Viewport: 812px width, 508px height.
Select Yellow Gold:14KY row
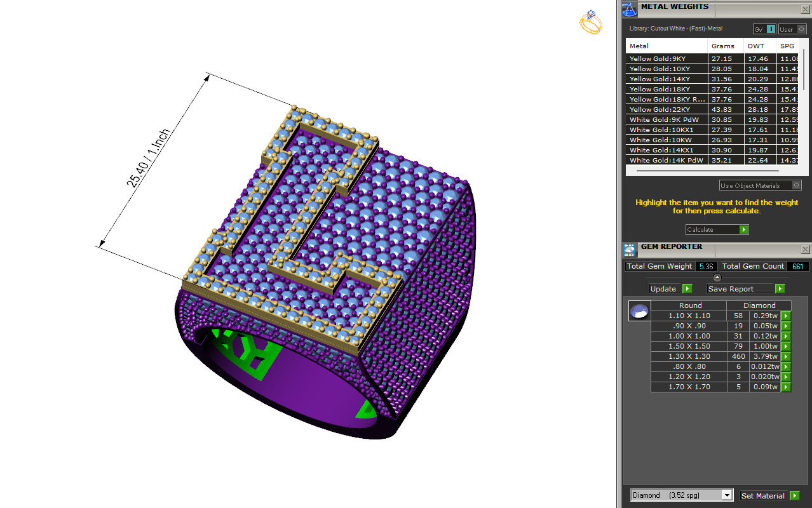[x=712, y=79]
